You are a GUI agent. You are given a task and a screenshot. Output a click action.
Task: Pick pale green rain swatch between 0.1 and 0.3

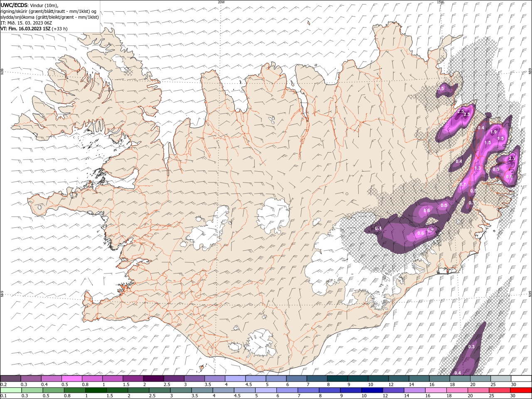click(11, 390)
